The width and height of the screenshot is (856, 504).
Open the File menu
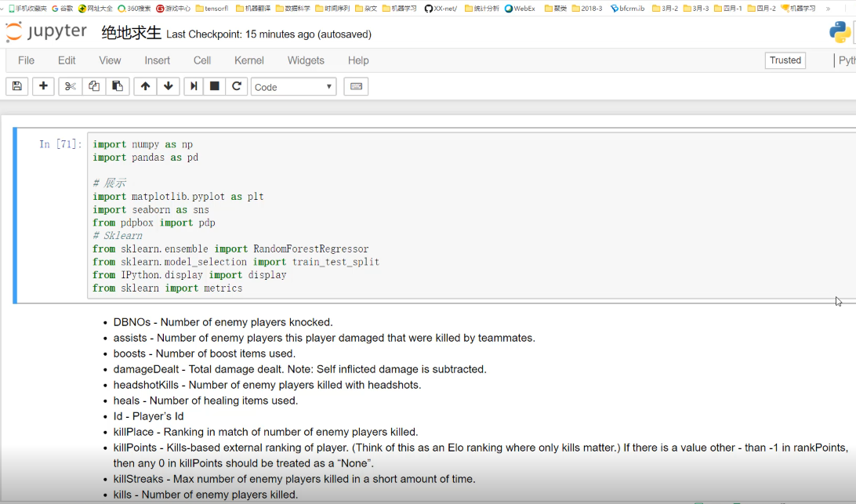(x=26, y=60)
